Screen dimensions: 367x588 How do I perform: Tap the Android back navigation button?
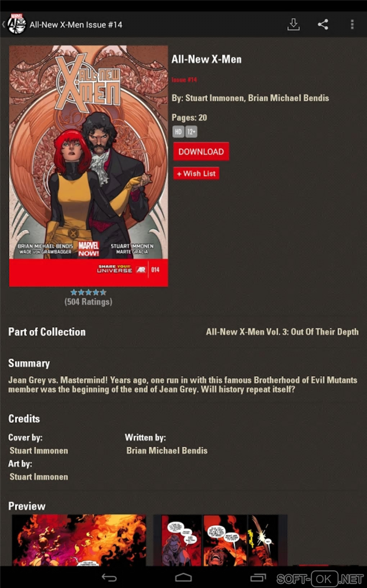109,578
